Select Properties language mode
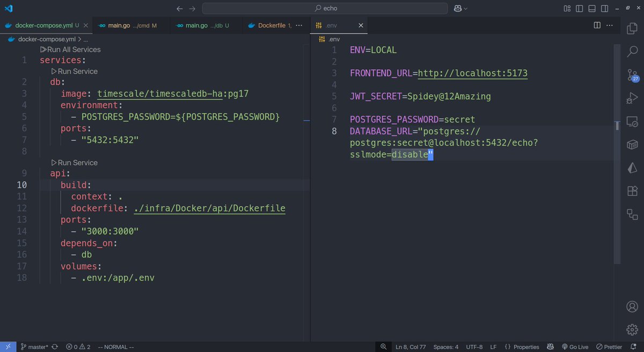Image resolution: width=644 pixels, height=352 pixels. [522, 347]
